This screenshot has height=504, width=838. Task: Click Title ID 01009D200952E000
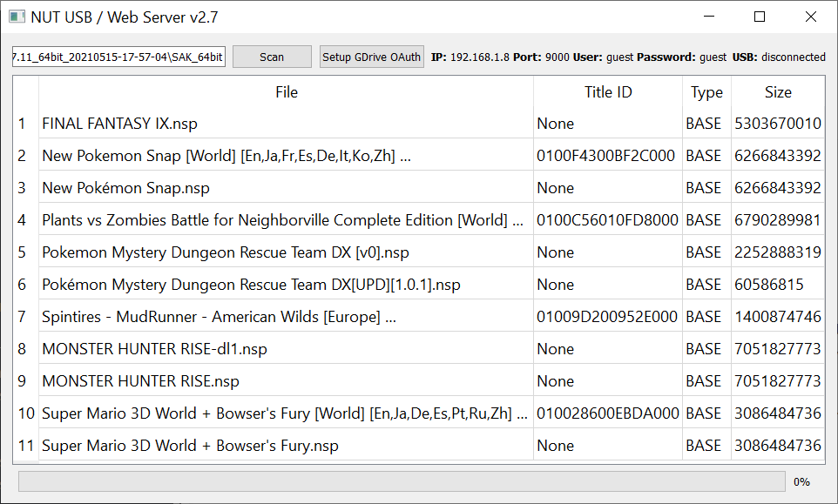click(x=607, y=317)
